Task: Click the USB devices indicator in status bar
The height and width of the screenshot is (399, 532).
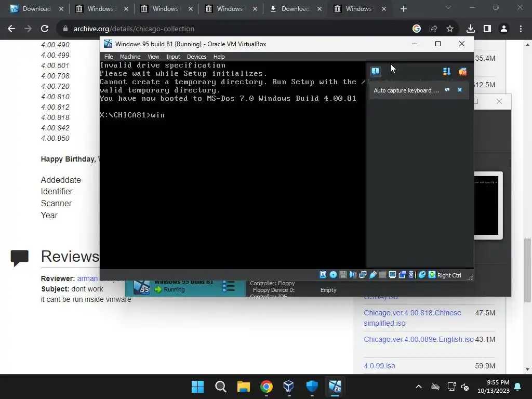Action: pos(373,275)
